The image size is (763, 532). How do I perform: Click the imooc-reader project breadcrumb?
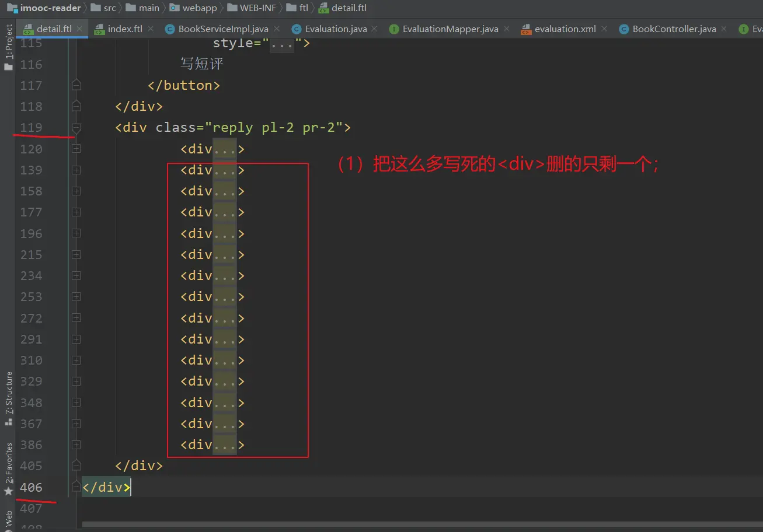(50, 8)
